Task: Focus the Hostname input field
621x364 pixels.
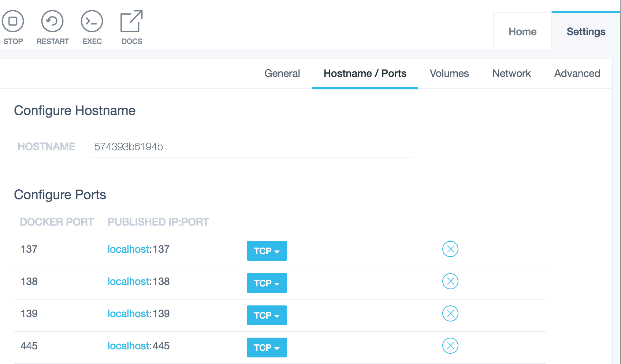Action: [251, 147]
